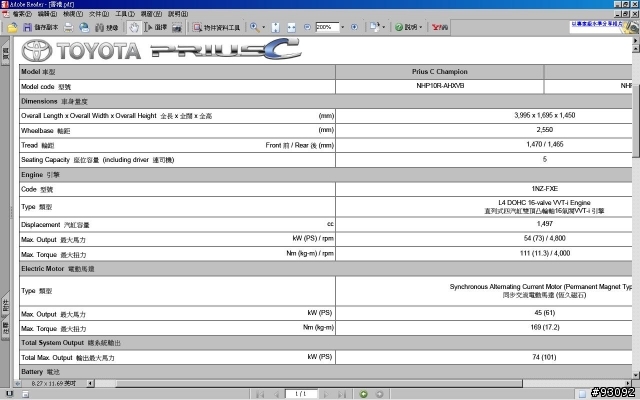Viewport: 640px width, 400px height.
Task: Click the vertical scrollbar down arrow
Action: [636, 375]
